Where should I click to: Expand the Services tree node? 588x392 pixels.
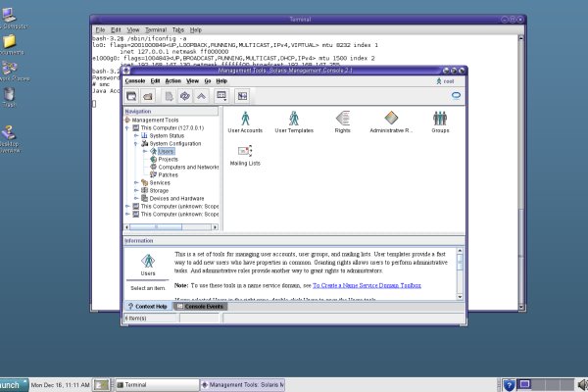click(x=136, y=182)
